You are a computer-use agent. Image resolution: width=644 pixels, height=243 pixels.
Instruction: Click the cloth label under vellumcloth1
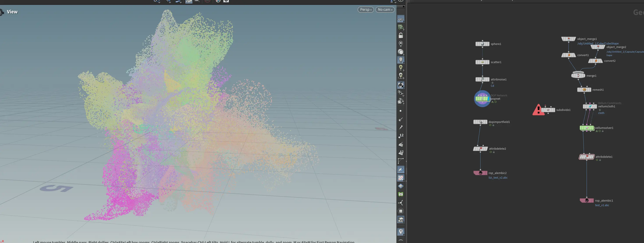[601, 113]
